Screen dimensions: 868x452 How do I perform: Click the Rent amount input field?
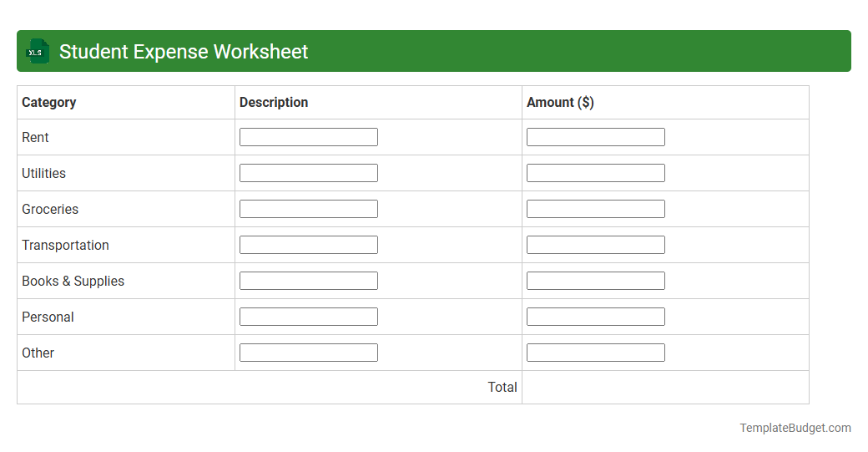coord(596,137)
